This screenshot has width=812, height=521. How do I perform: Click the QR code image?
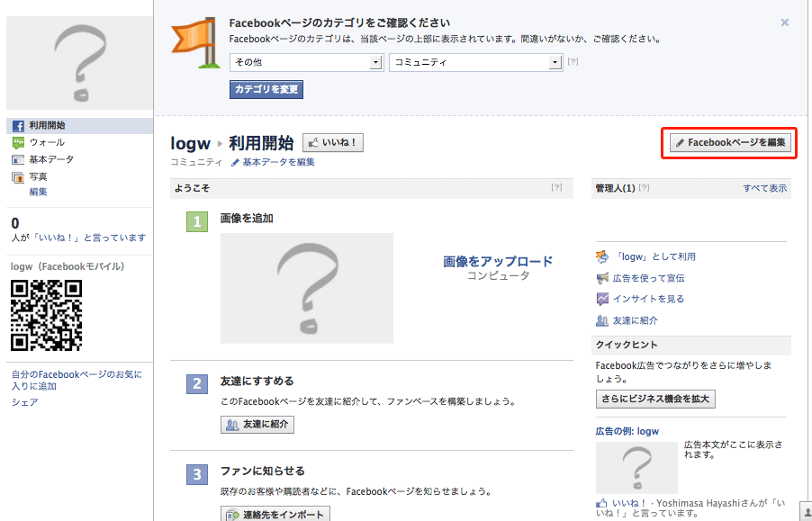[x=46, y=315]
